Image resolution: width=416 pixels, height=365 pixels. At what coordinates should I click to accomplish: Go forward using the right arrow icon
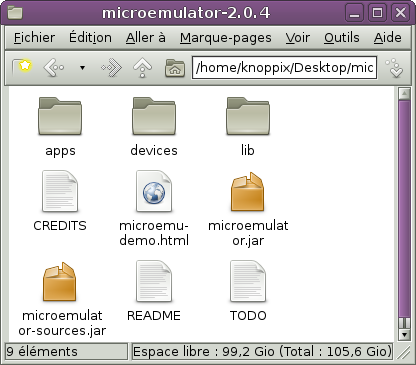point(112,68)
